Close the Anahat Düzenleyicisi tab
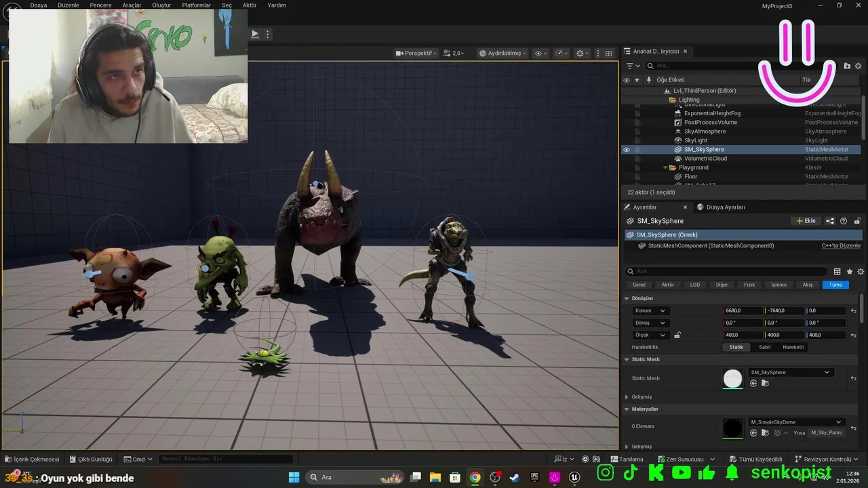868x488 pixels. 685,52
